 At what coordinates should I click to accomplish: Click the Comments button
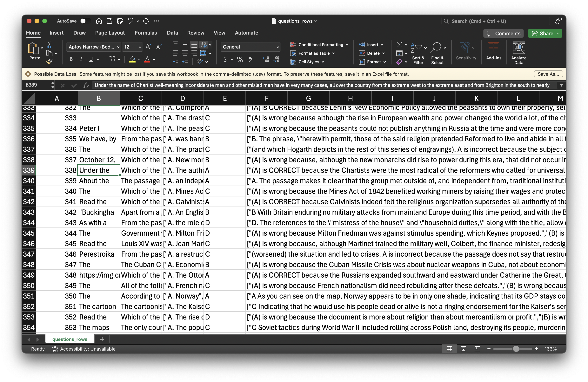504,34
